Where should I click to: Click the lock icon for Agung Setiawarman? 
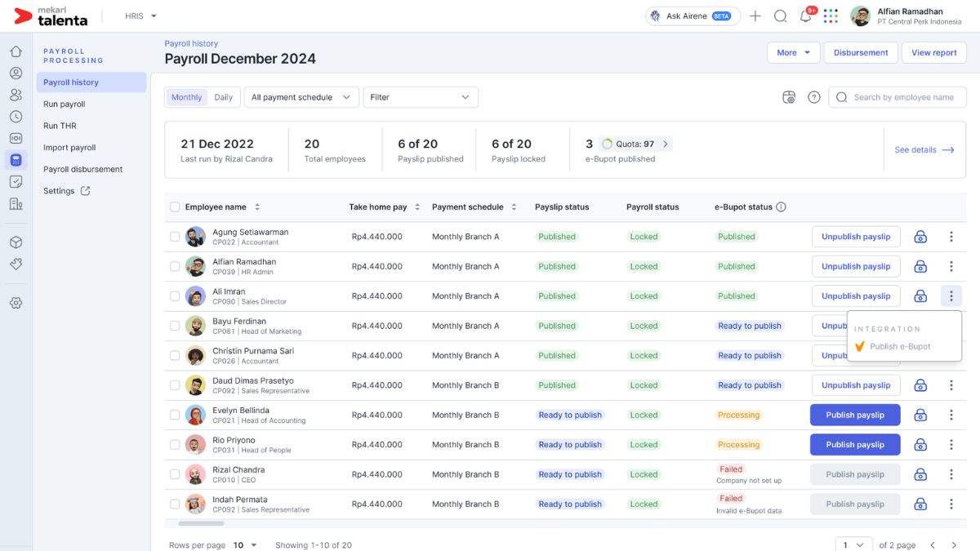tap(920, 237)
